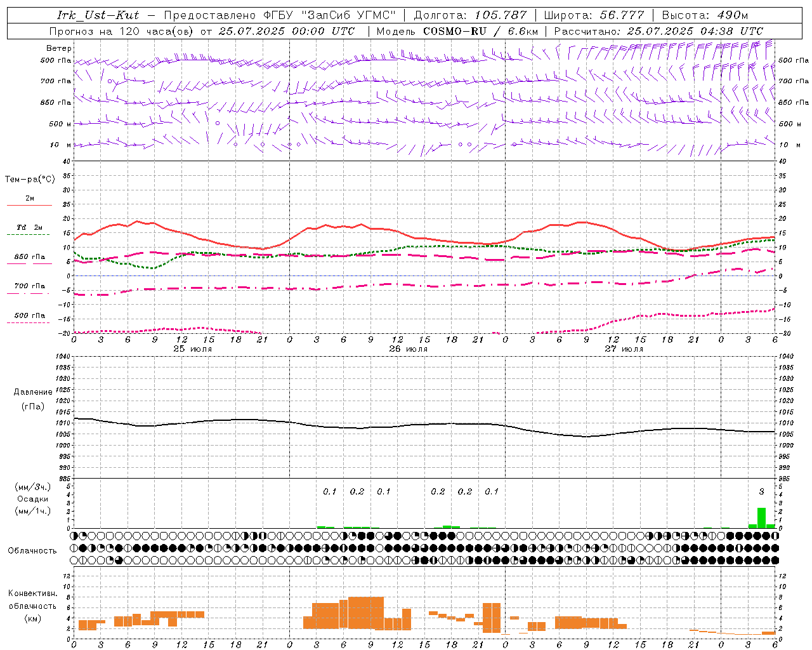Click the elevation text Высота: 490м

[x=705, y=15]
